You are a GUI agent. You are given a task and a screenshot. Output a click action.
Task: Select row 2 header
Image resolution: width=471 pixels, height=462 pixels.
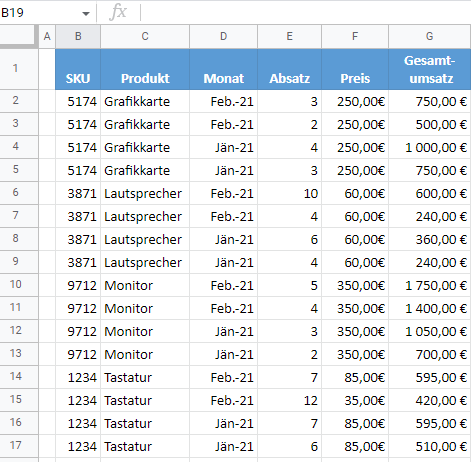click(19, 101)
